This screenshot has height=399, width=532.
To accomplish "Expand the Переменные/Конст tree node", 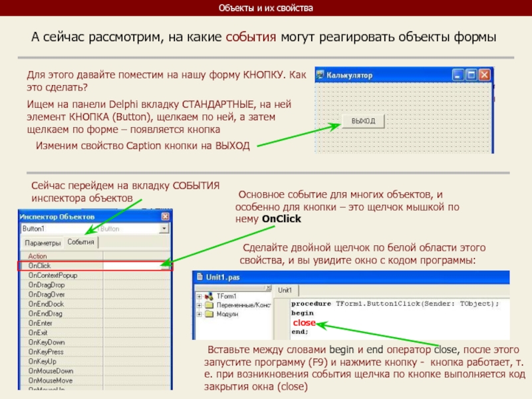I will coord(199,305).
